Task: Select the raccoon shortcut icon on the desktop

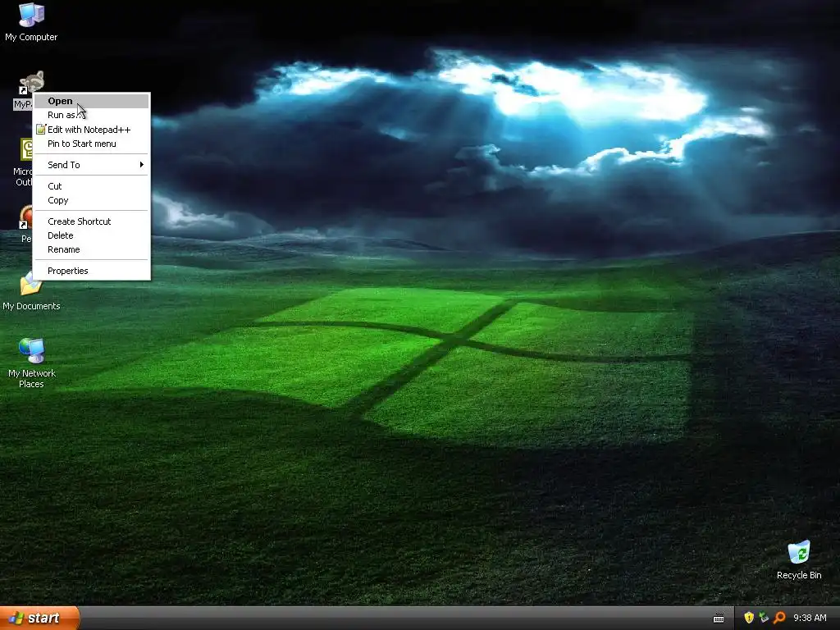Action: click(x=32, y=83)
